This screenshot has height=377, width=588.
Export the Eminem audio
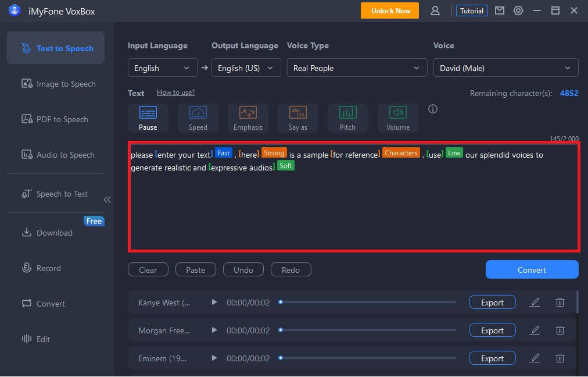(492, 358)
